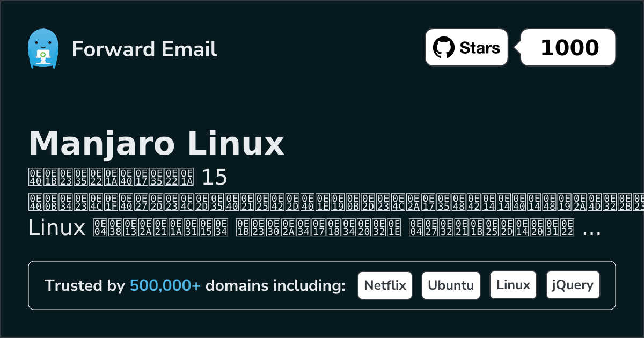Image resolution: width=644 pixels, height=338 pixels.
Task: Select the Manjaro Linux heading
Action: coord(156,144)
